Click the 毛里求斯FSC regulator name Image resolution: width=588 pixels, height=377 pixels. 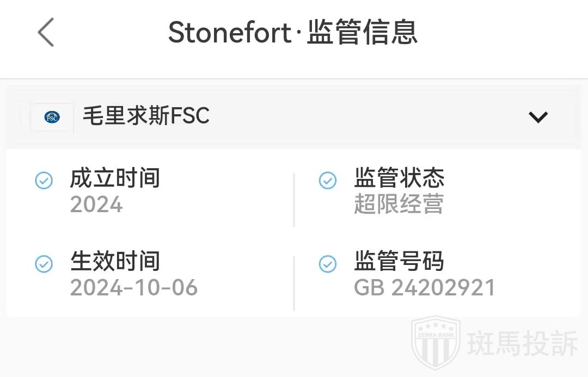point(146,116)
